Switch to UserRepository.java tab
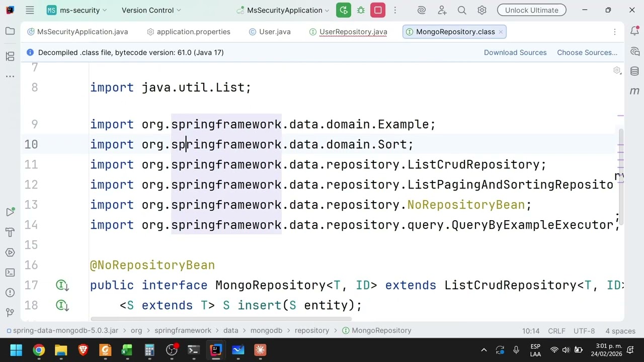The width and height of the screenshot is (644, 362). coord(348,32)
